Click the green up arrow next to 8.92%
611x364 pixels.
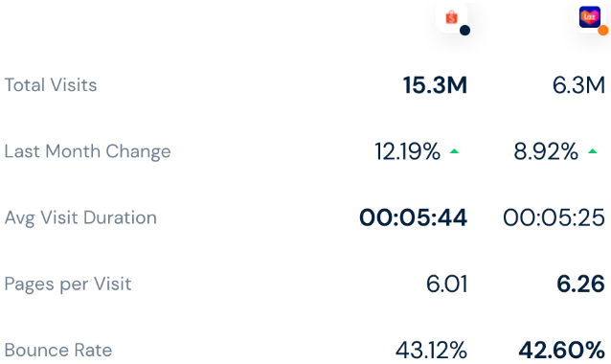(x=592, y=151)
